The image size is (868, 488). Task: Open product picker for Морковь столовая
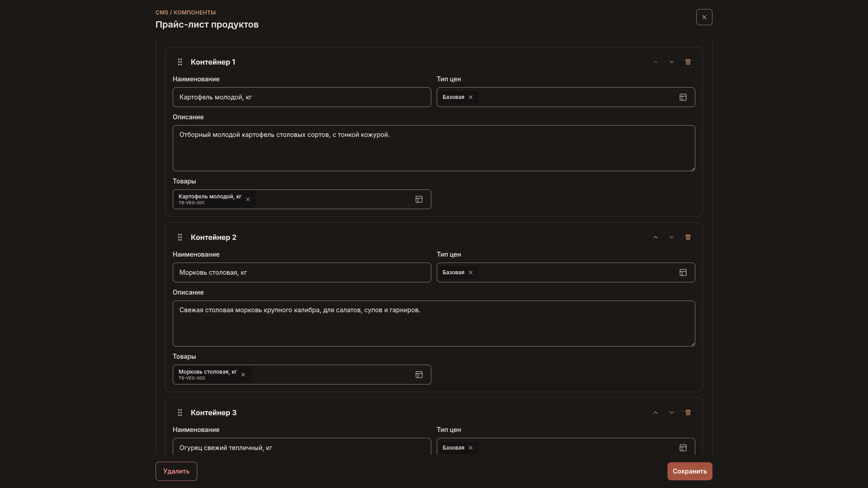click(x=419, y=375)
